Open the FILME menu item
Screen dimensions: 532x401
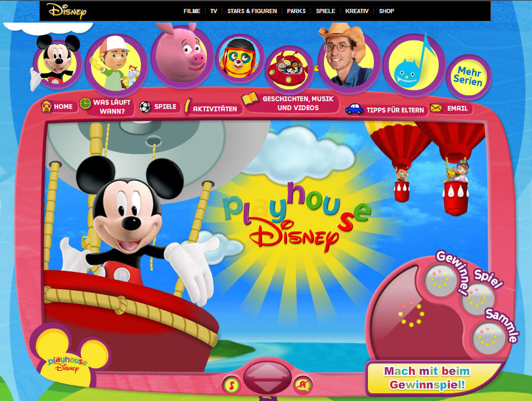point(191,11)
